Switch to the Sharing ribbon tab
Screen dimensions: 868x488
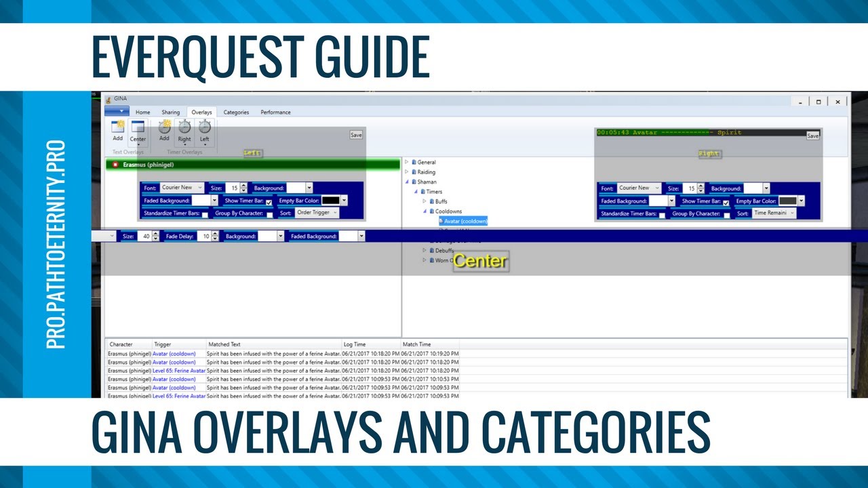pyautogui.click(x=171, y=113)
